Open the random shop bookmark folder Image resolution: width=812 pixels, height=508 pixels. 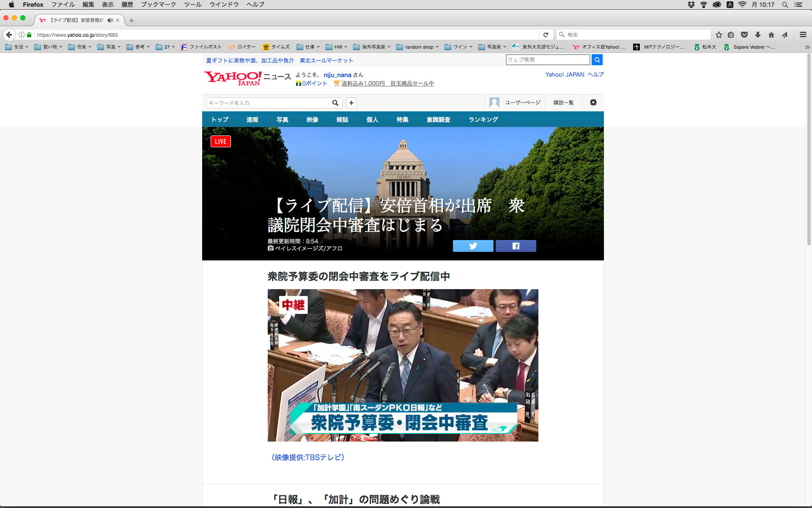418,47
